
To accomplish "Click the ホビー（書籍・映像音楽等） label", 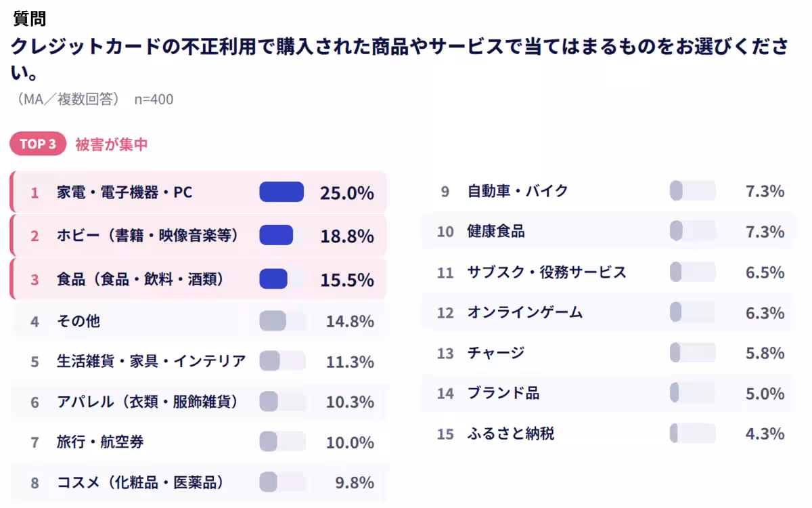I will coord(148,236).
